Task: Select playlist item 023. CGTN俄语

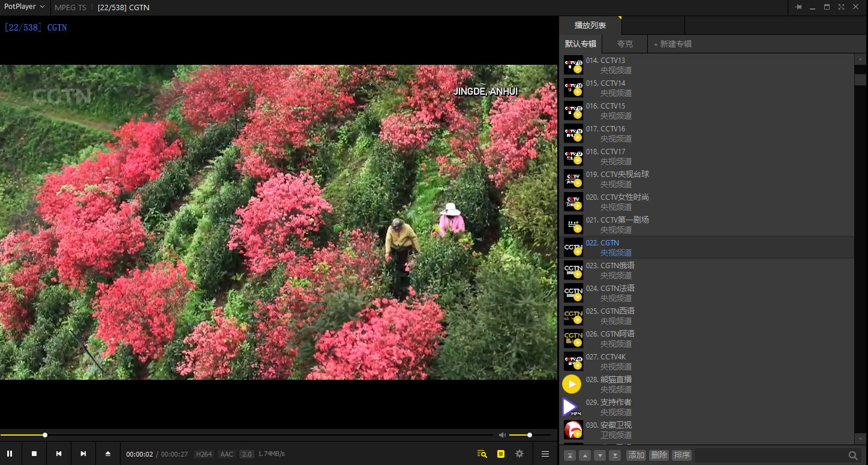Action: (707, 271)
